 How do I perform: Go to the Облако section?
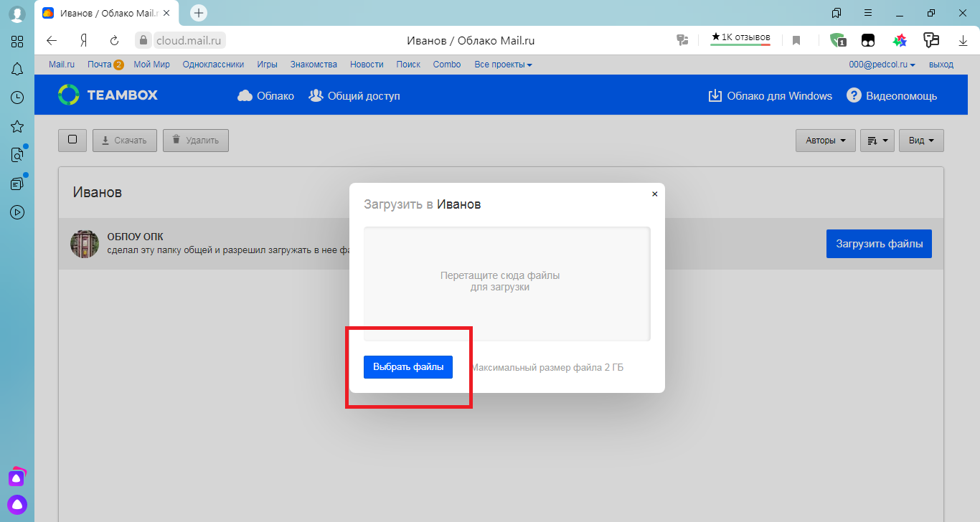click(x=265, y=95)
